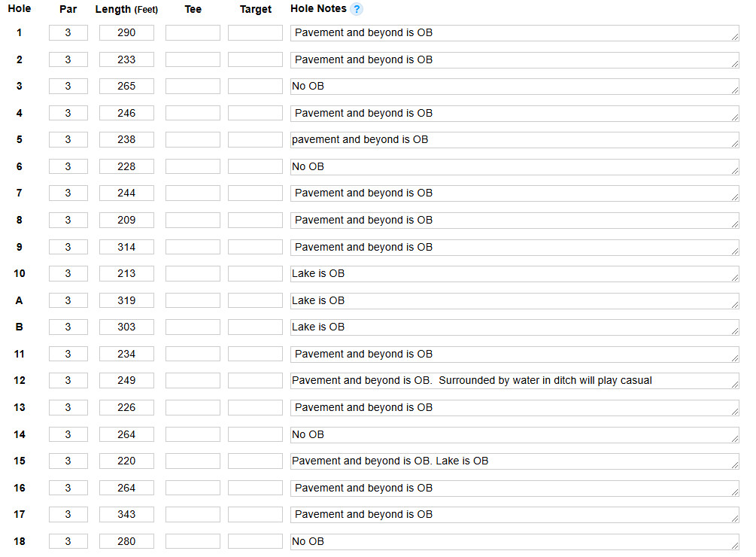Select the Length field showing 343
This screenshot has width=756, height=557.
[x=126, y=515]
